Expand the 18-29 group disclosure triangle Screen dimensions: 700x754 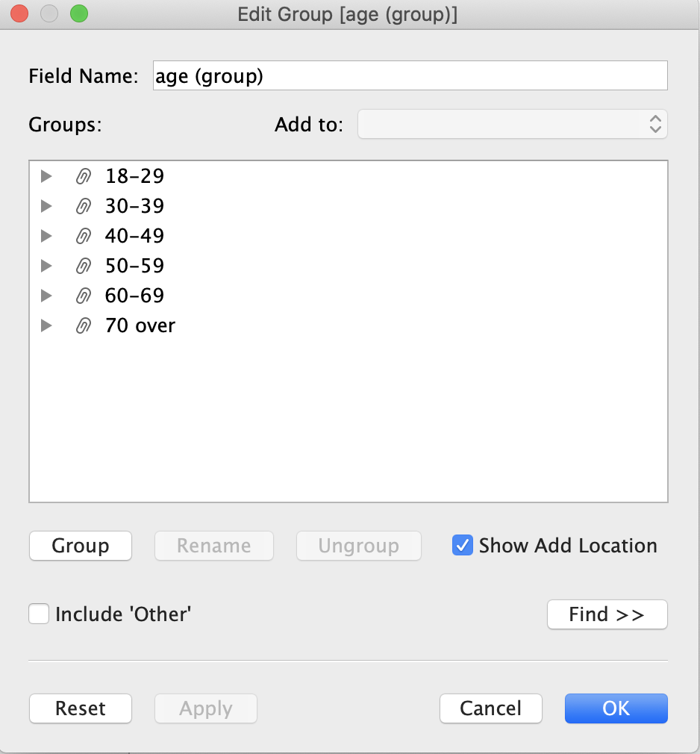coord(46,176)
